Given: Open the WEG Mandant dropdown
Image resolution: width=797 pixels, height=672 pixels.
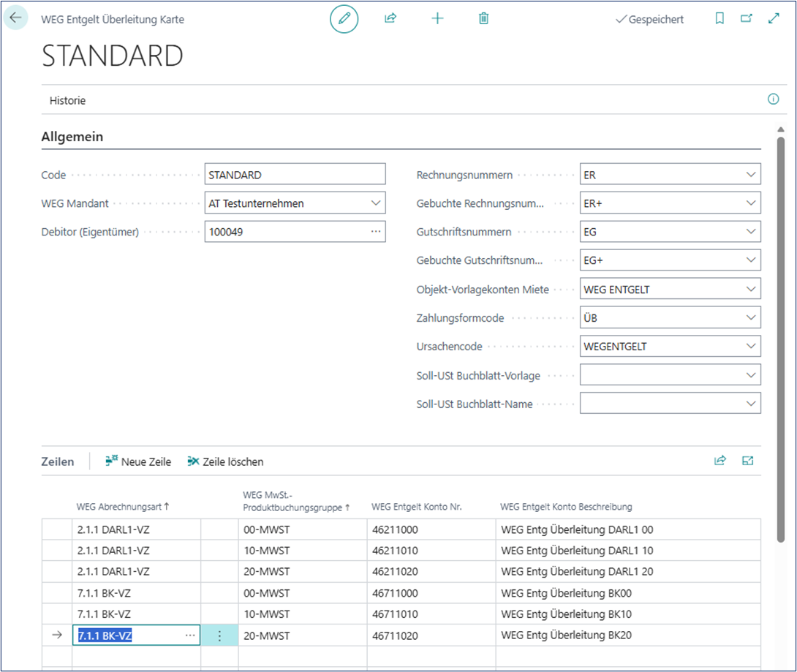Looking at the screenshot, I should pos(376,203).
